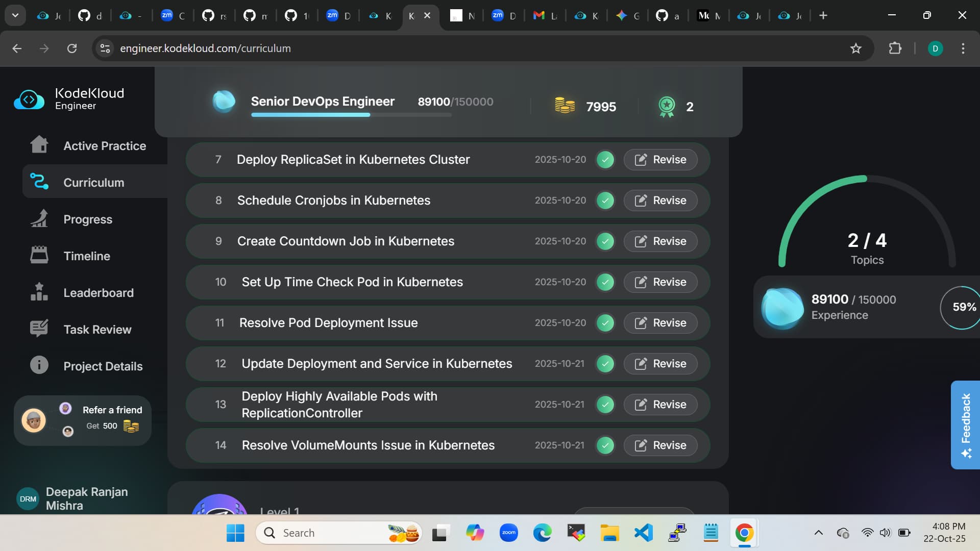The image size is (980, 551).
Task: Open Leaderboard podium icon
Action: tap(39, 292)
